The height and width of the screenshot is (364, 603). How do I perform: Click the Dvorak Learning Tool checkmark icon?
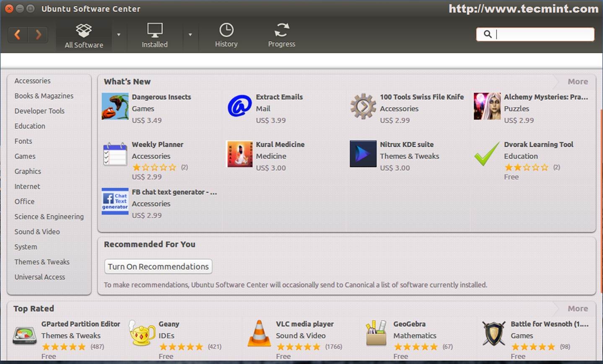tap(487, 154)
